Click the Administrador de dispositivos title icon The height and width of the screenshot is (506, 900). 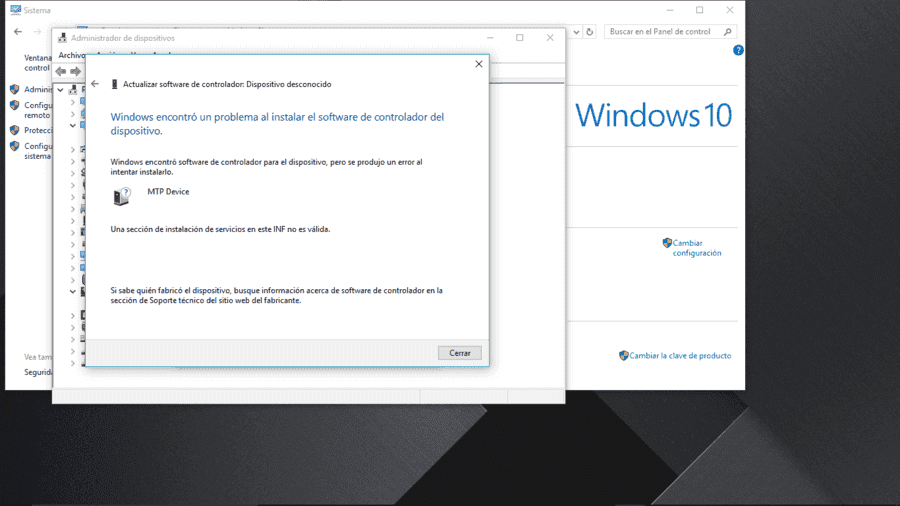point(63,38)
